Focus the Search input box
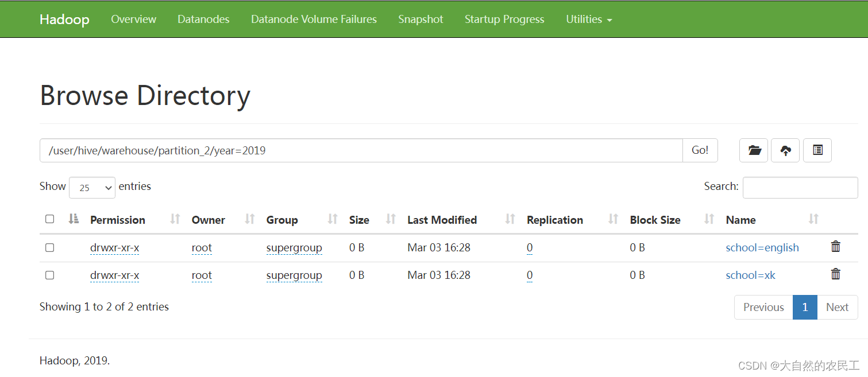Screen dimensions: 868x377 [x=800, y=188]
